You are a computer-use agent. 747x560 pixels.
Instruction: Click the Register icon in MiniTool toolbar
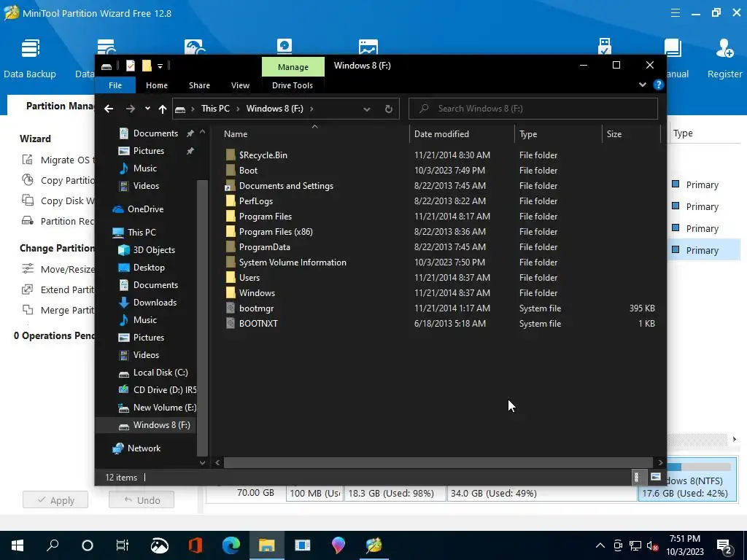click(x=724, y=49)
